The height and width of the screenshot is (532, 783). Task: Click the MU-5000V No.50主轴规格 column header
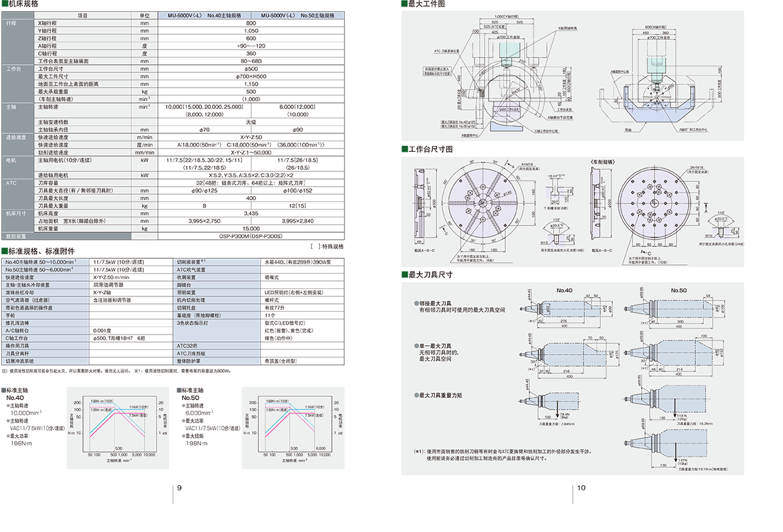pyautogui.click(x=298, y=14)
